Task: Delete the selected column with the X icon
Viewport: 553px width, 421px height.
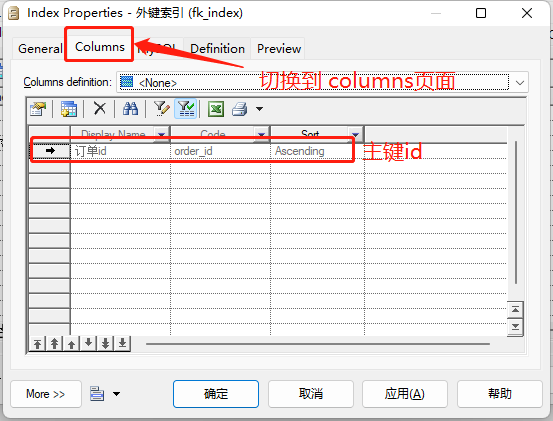Action: pyautogui.click(x=100, y=108)
